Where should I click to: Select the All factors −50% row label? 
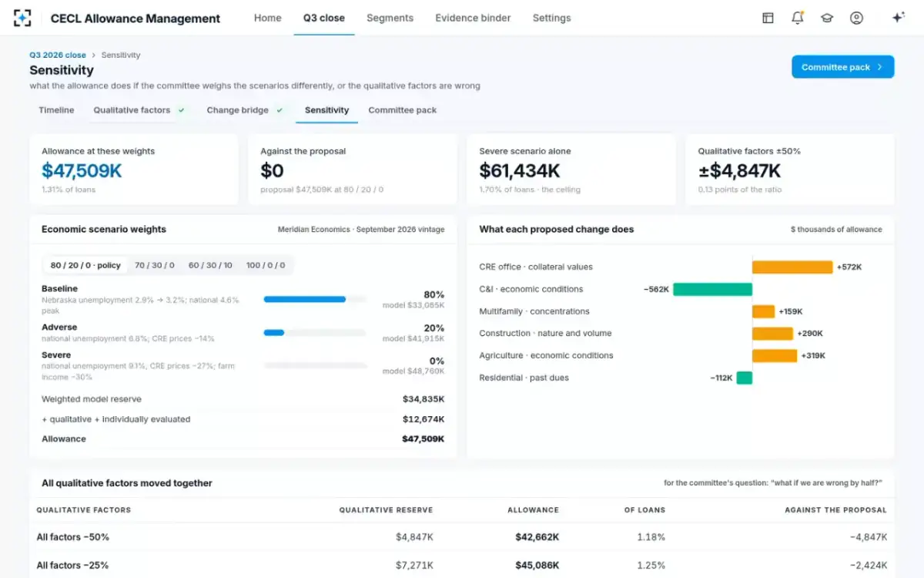[73, 537]
